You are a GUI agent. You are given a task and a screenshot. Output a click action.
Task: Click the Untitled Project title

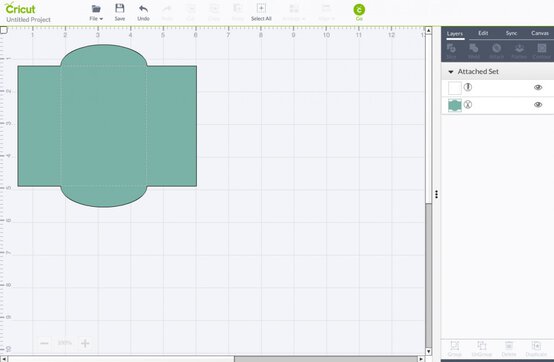[28, 20]
